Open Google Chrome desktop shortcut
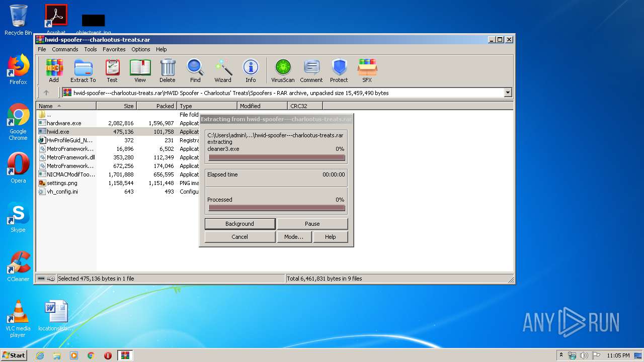This screenshot has height=362, width=644. coord(18,122)
